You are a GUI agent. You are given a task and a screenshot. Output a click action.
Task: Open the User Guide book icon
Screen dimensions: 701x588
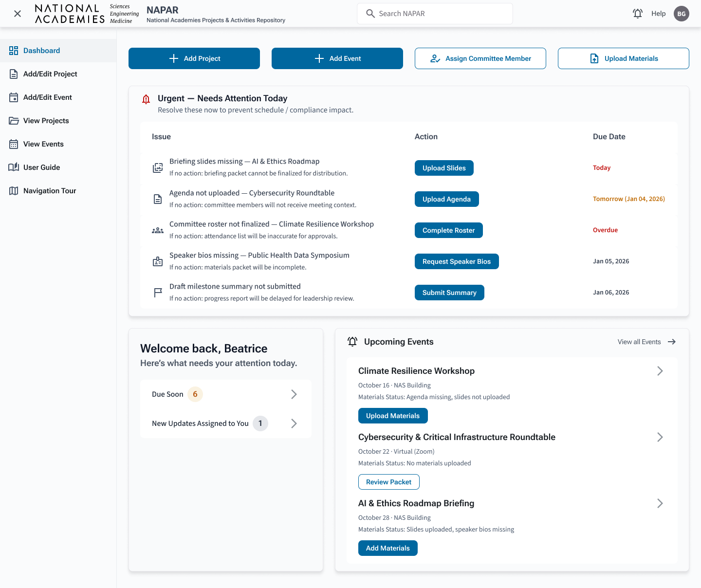14,167
